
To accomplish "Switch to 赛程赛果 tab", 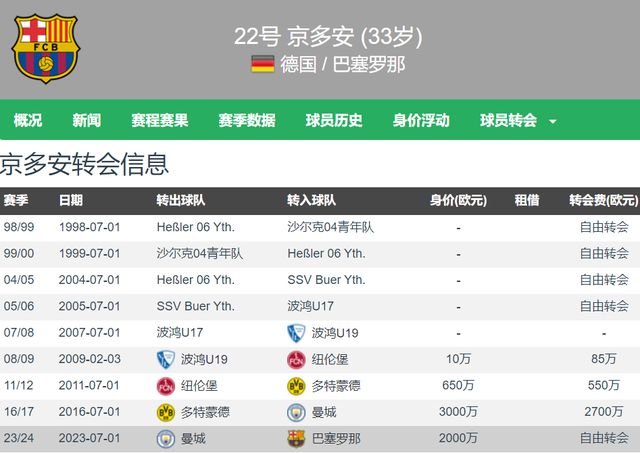I will 160,120.
